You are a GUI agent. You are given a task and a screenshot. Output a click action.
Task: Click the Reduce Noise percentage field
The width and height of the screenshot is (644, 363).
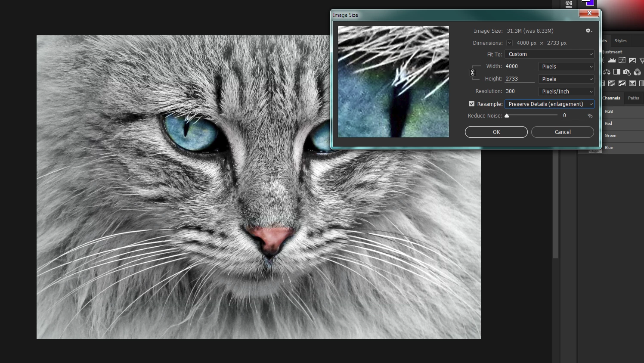click(x=573, y=115)
